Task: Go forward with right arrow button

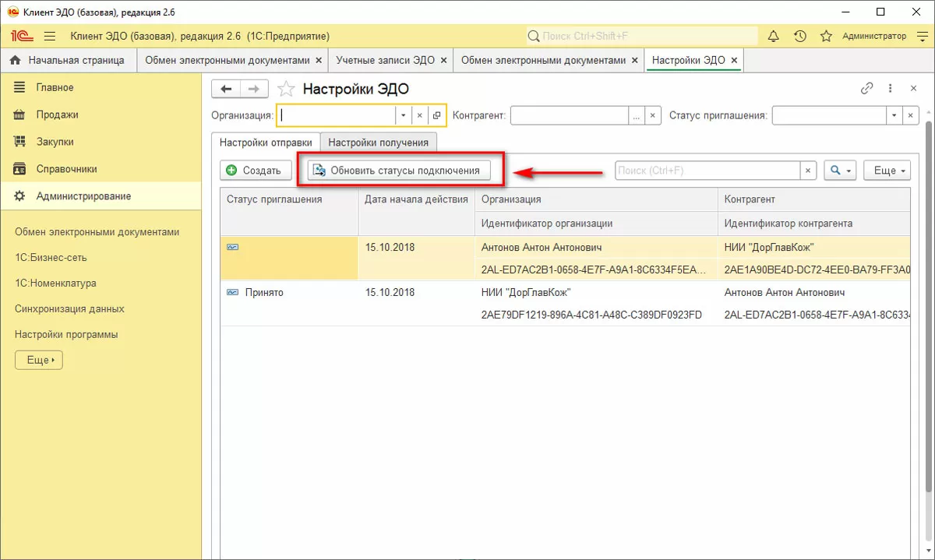Action: pyautogui.click(x=254, y=89)
